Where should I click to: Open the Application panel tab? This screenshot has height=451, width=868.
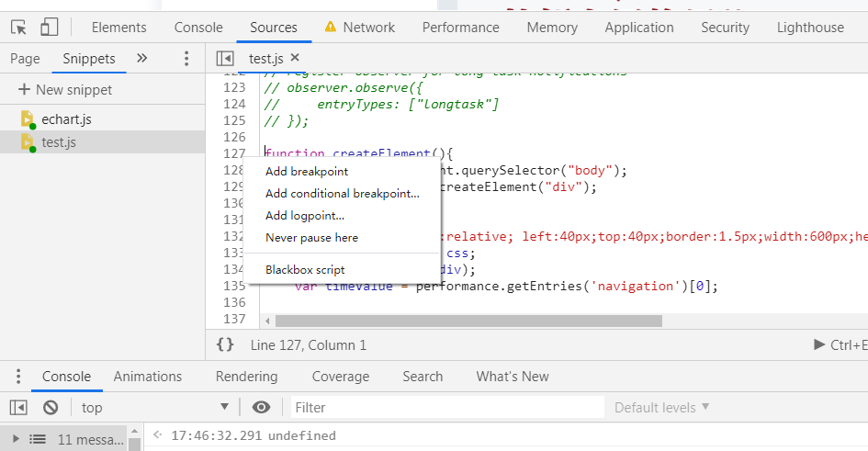638,28
